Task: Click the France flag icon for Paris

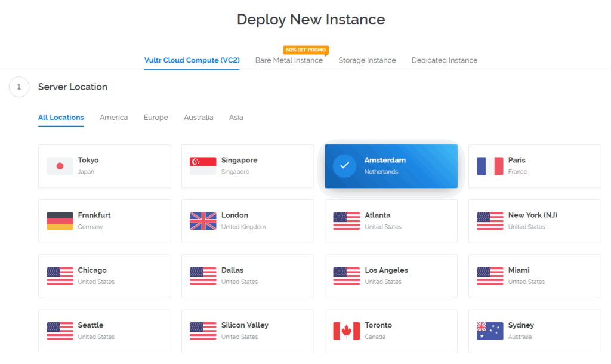Action: (x=490, y=166)
